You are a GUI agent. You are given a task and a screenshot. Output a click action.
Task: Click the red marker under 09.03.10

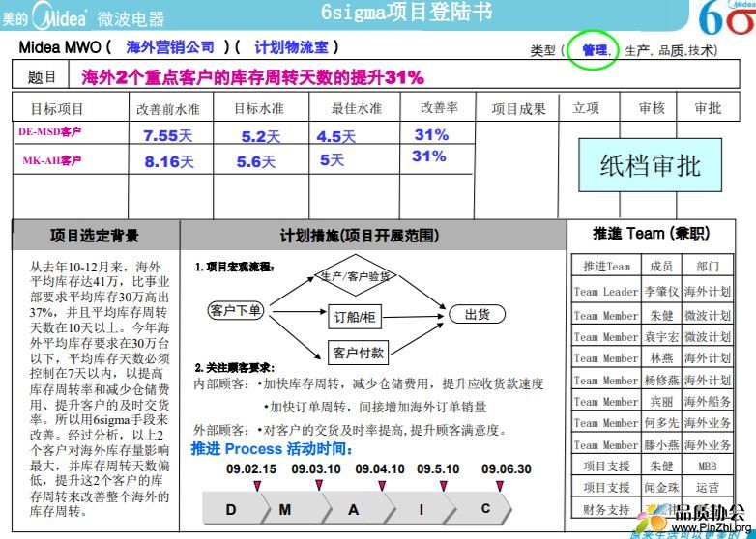click(x=319, y=486)
